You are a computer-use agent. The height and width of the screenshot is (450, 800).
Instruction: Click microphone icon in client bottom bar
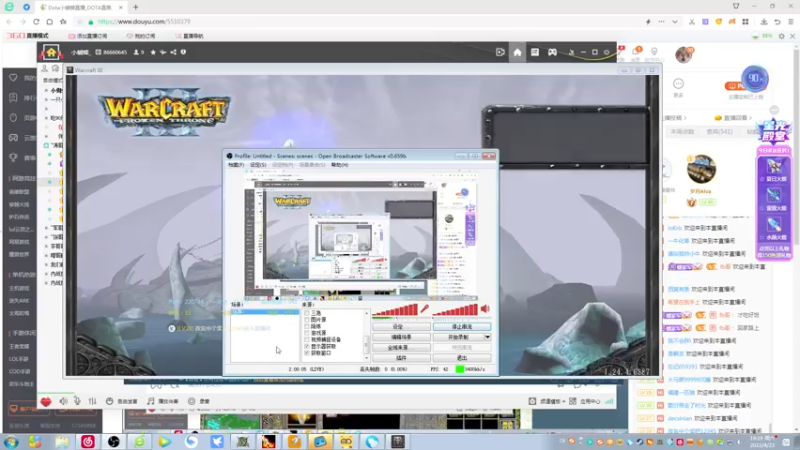click(77, 402)
